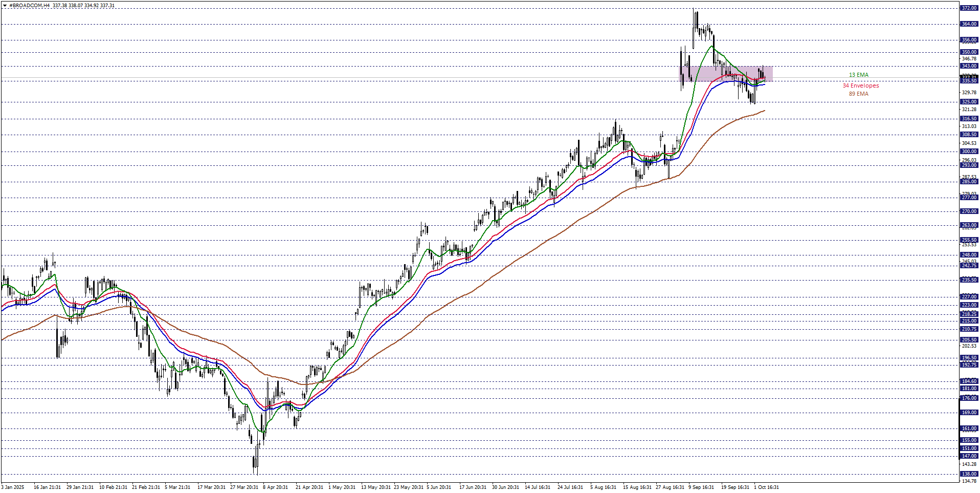The width and height of the screenshot is (980, 493).
Task: Click the 5 Jun 20:31 time axis label
Action: pyautogui.click(x=439, y=487)
